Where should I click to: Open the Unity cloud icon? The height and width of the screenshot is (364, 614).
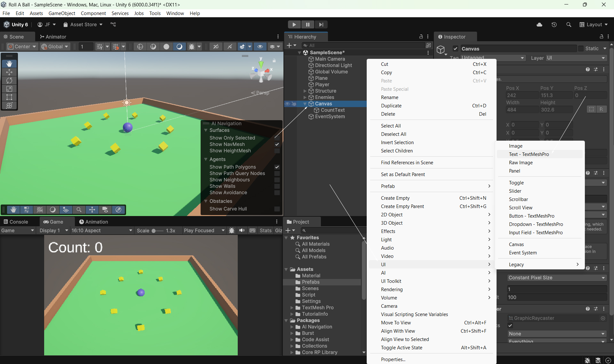point(539,25)
